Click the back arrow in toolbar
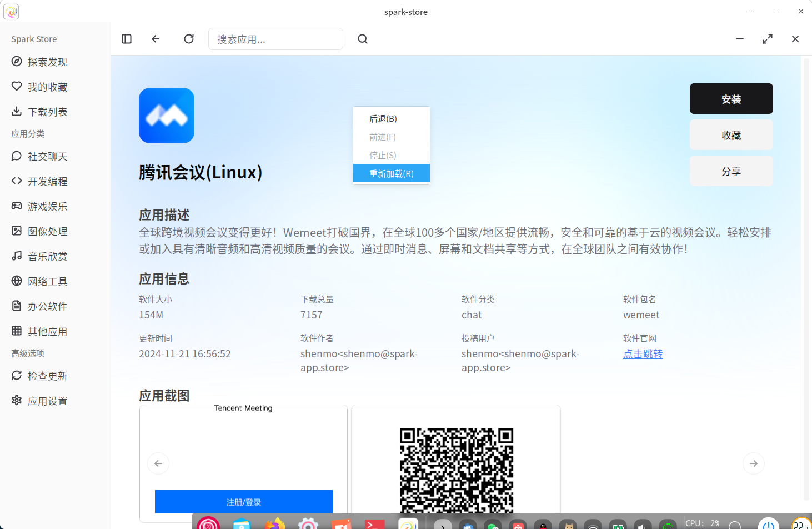This screenshot has width=812, height=529. [156, 39]
